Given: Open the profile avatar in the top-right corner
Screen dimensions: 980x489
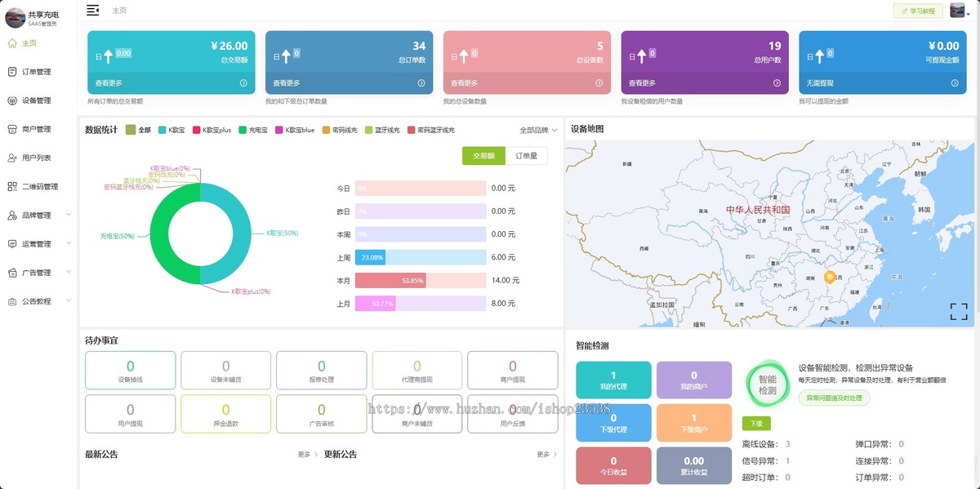Looking at the screenshot, I should pyautogui.click(x=955, y=11).
